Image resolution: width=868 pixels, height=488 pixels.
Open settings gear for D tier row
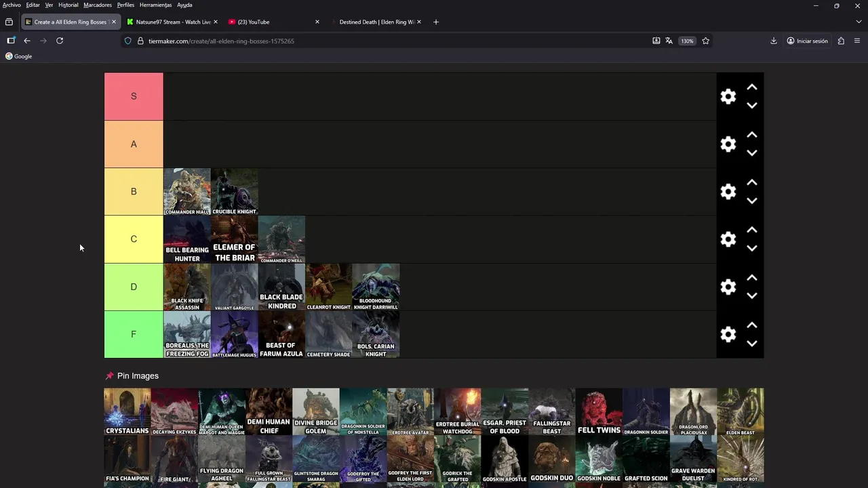(x=728, y=287)
